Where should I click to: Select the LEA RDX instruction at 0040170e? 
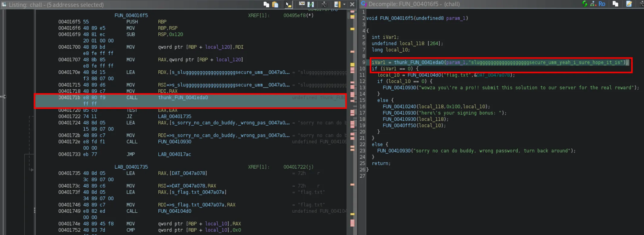pyautogui.click(x=174, y=72)
